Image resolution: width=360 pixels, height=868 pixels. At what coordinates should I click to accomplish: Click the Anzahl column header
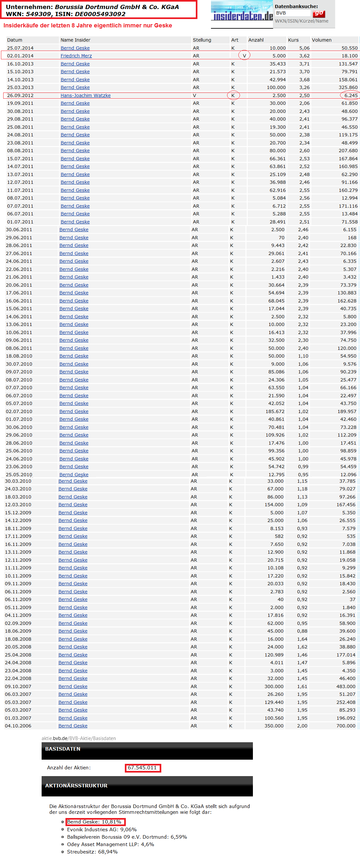pyautogui.click(x=256, y=40)
